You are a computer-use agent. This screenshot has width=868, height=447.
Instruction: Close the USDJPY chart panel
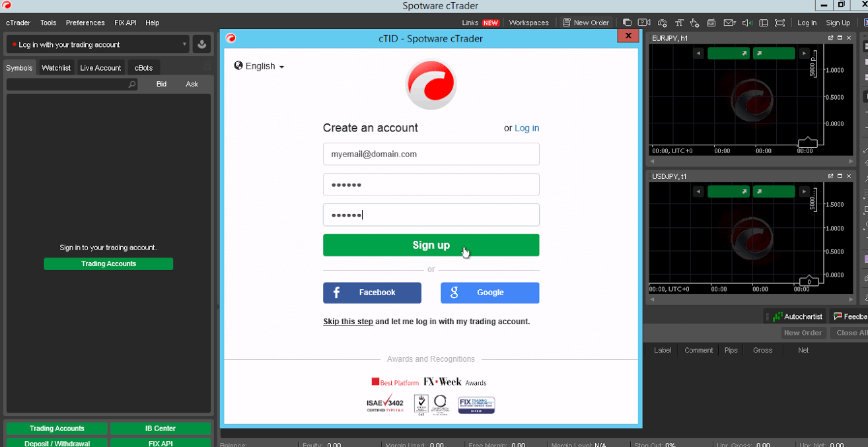coord(849,176)
